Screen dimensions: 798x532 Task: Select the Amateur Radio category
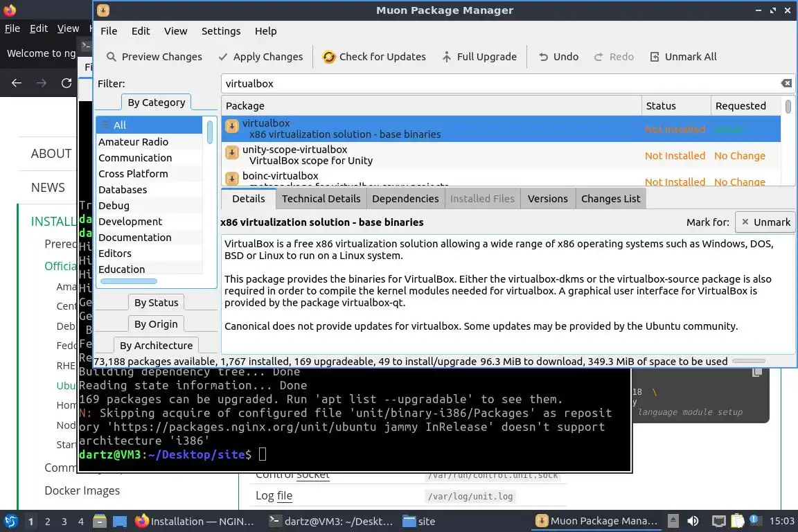click(149, 141)
